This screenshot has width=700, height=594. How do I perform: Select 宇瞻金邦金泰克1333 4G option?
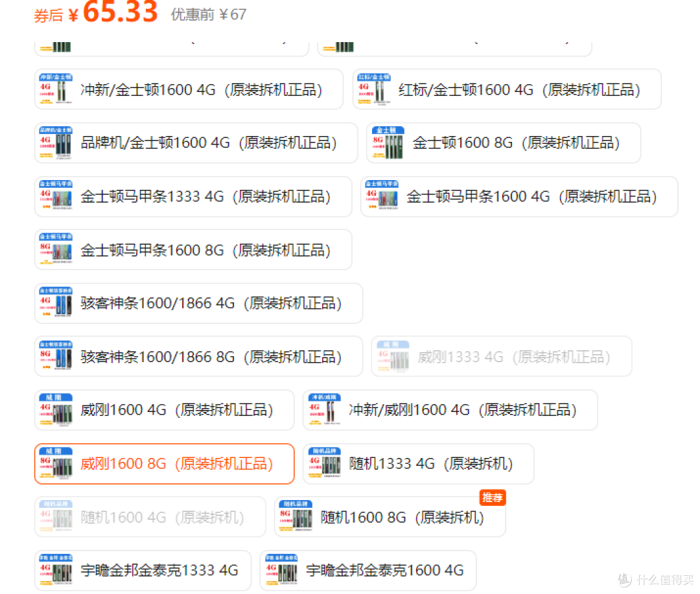pos(143,570)
